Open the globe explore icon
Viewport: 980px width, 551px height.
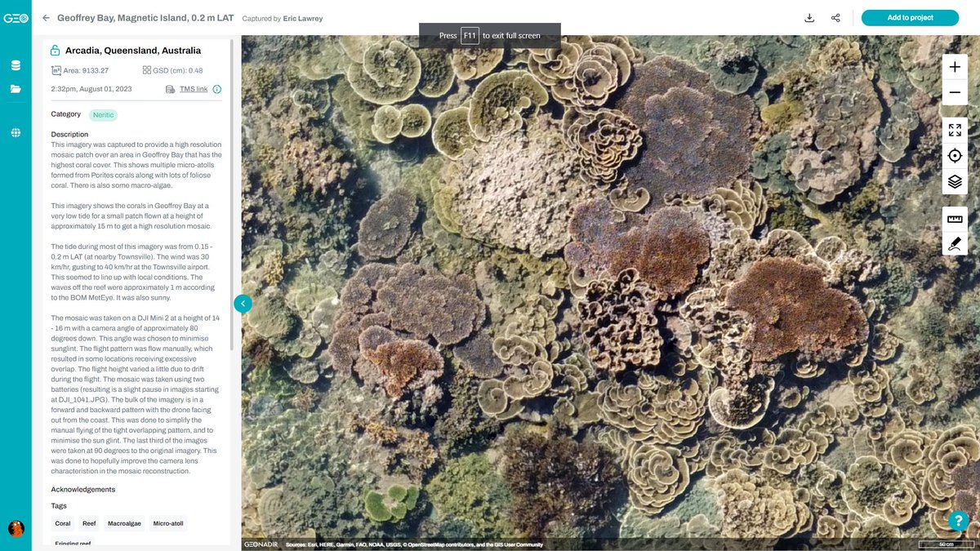(x=16, y=133)
